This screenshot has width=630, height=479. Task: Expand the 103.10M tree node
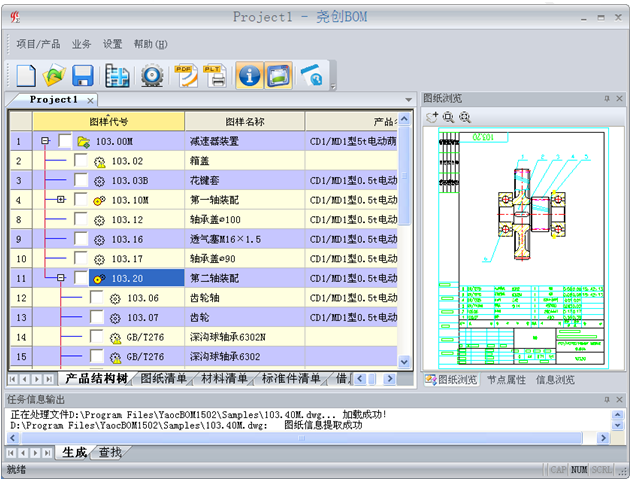pyautogui.click(x=61, y=199)
